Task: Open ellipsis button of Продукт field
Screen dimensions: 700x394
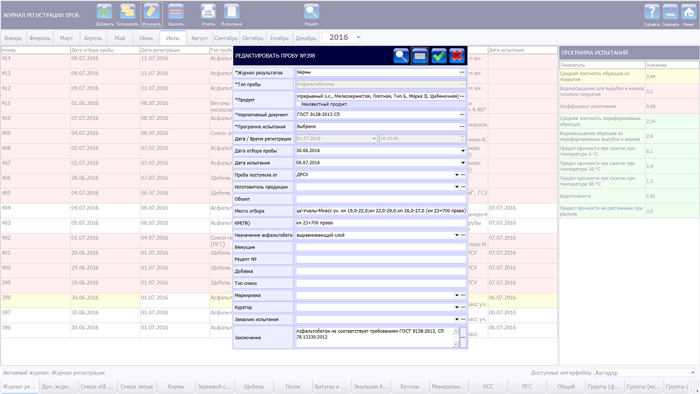Action: click(462, 96)
